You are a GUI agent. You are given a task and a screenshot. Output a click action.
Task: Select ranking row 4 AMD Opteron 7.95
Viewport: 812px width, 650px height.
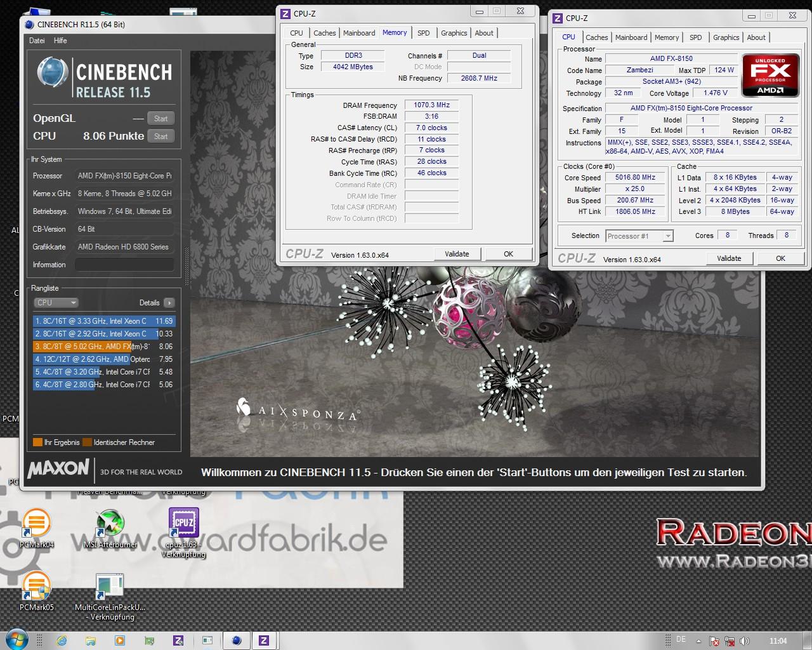pos(103,359)
